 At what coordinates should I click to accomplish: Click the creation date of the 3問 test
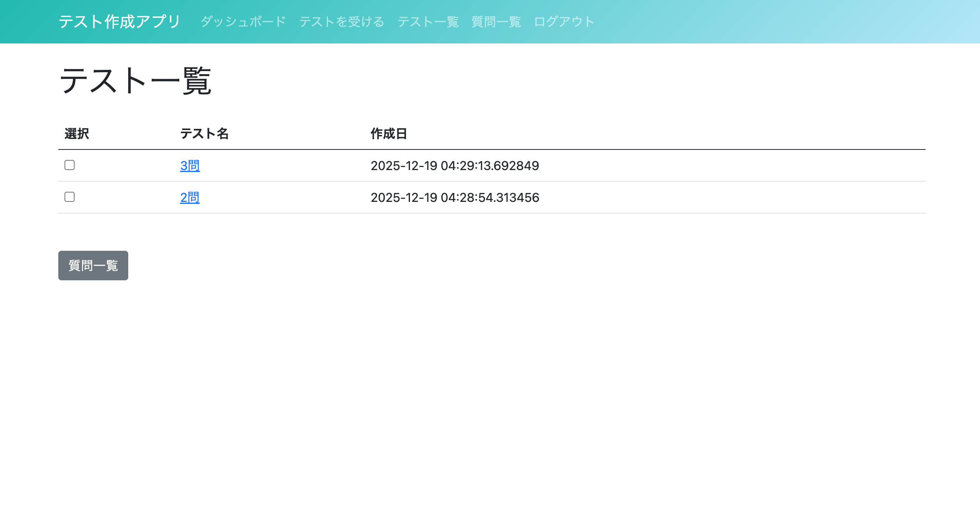click(455, 165)
